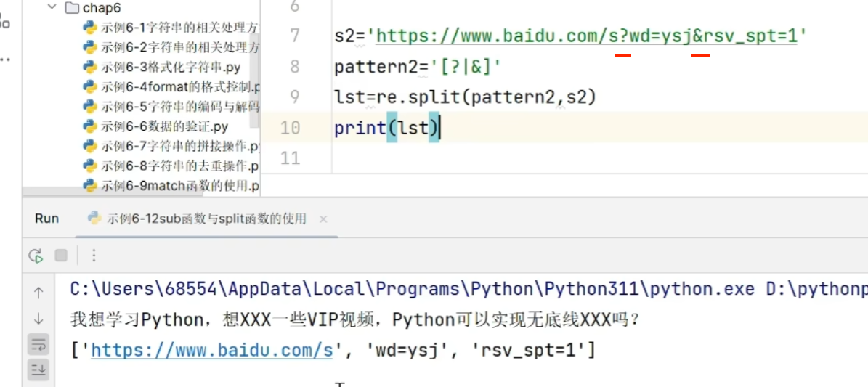Place cursor in pattern2 line 8

point(418,67)
